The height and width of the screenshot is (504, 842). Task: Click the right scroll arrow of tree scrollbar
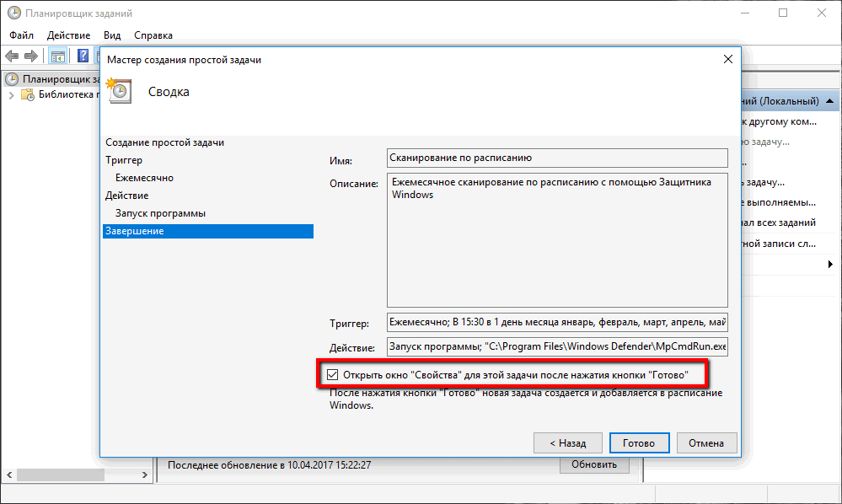(x=144, y=475)
